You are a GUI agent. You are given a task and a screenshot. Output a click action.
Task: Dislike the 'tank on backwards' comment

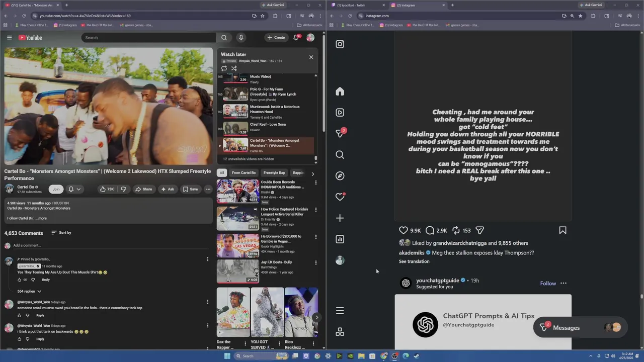pos(28,339)
